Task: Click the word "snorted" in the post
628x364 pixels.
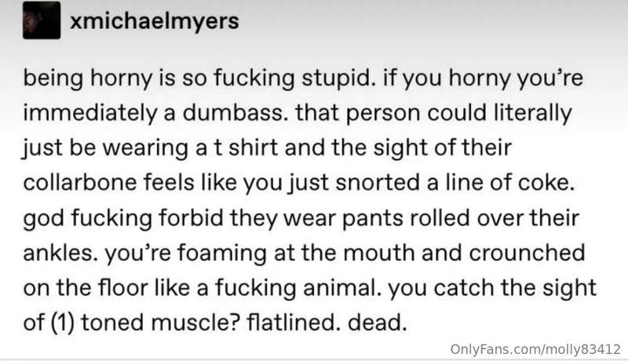Action: pyautogui.click(x=378, y=183)
